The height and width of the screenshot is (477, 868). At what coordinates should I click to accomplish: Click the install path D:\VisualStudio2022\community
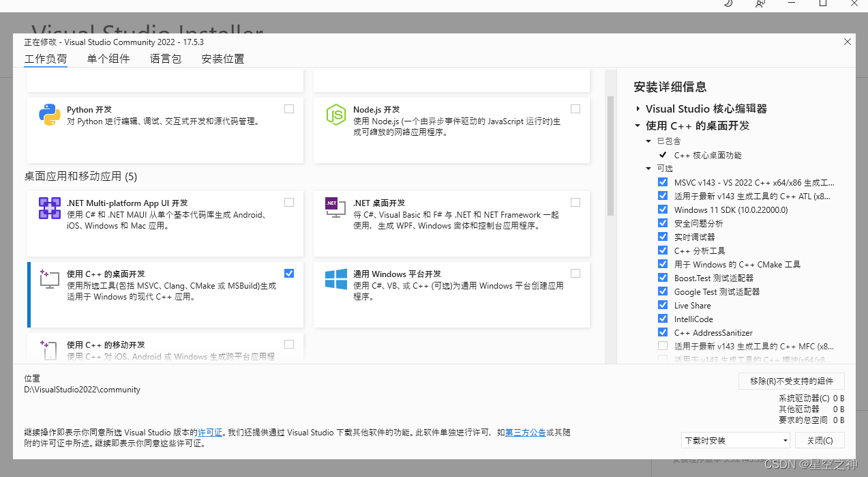[x=83, y=390]
